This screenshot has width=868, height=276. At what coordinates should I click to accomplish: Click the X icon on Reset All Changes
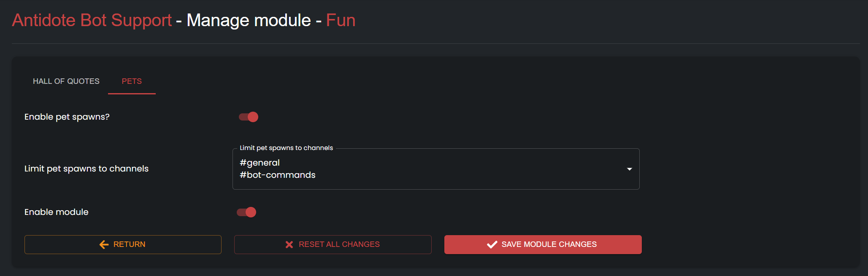pyautogui.click(x=289, y=244)
